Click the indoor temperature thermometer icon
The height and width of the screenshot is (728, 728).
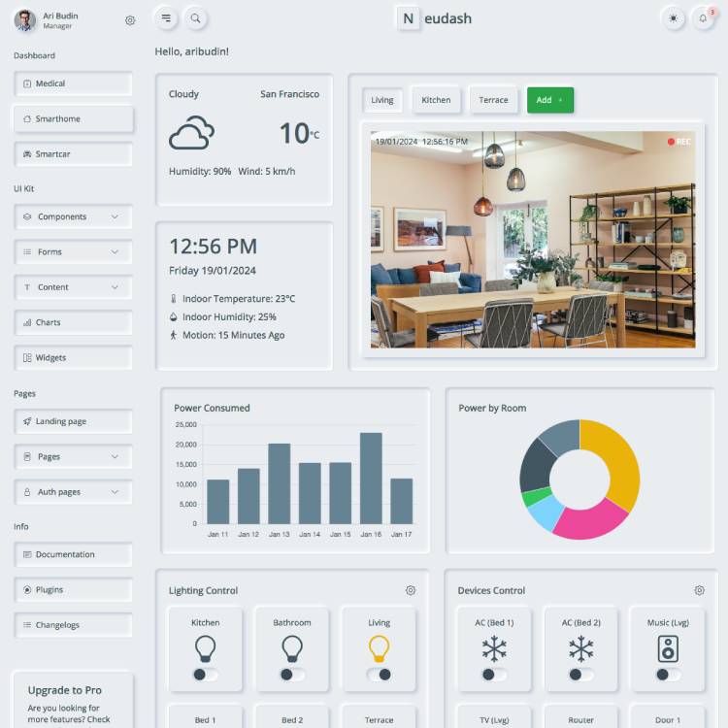[x=173, y=299]
